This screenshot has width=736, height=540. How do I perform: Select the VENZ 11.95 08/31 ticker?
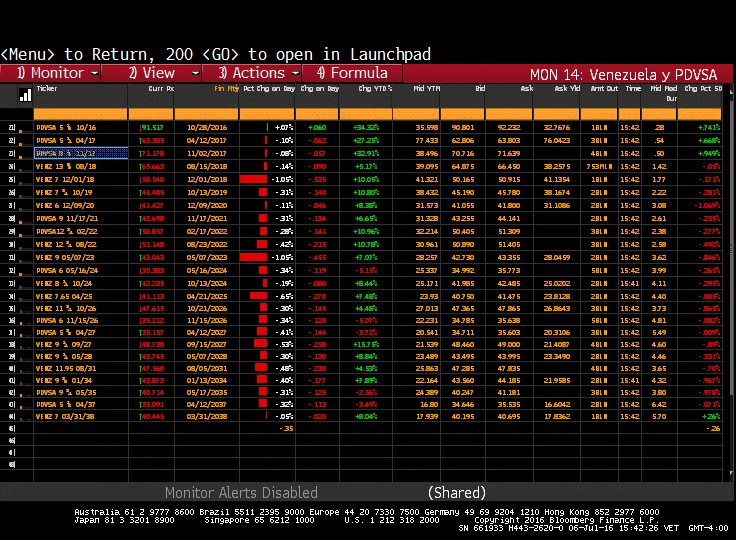66,369
